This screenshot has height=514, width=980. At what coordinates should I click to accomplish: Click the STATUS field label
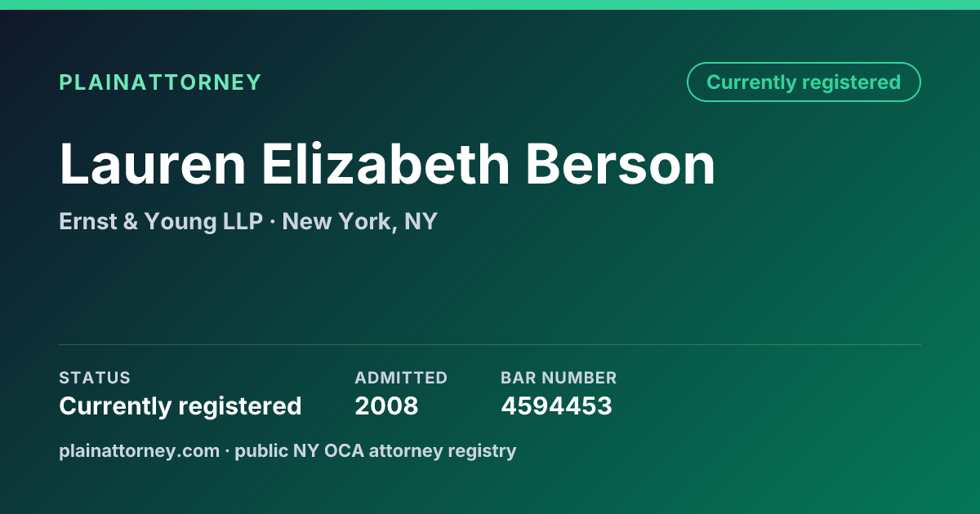(x=95, y=378)
